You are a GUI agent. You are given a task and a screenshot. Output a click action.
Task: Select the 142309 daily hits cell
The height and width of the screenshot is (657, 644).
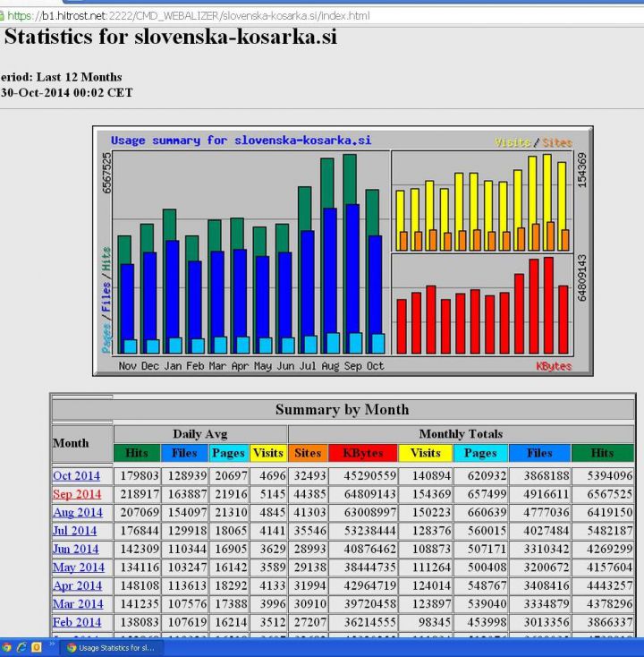[x=138, y=549]
